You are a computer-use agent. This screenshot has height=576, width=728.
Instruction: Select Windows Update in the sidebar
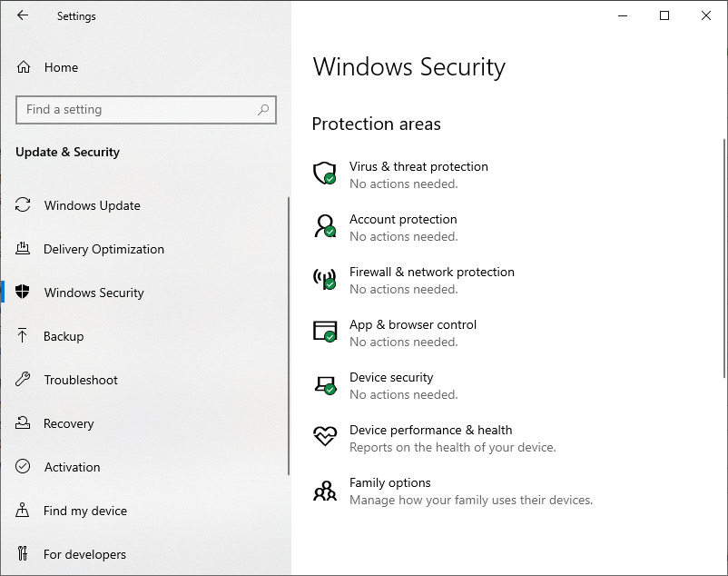92,205
